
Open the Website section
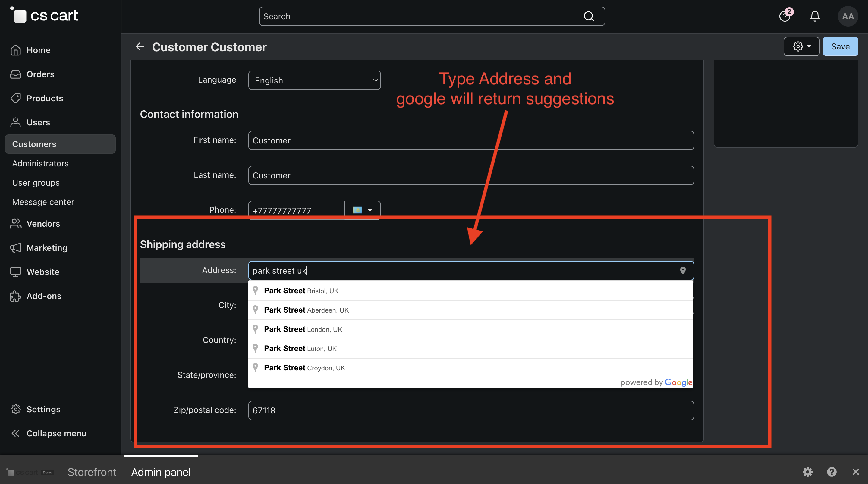(x=43, y=272)
